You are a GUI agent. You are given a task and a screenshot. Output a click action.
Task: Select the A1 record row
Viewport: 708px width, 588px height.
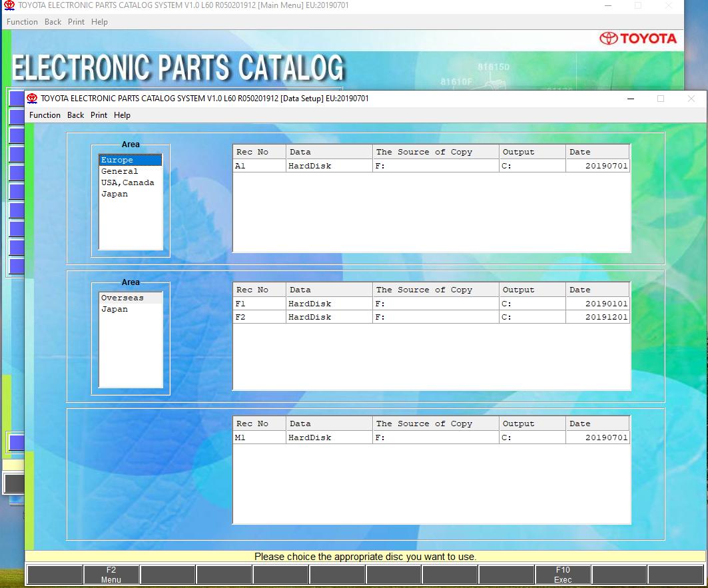point(431,166)
